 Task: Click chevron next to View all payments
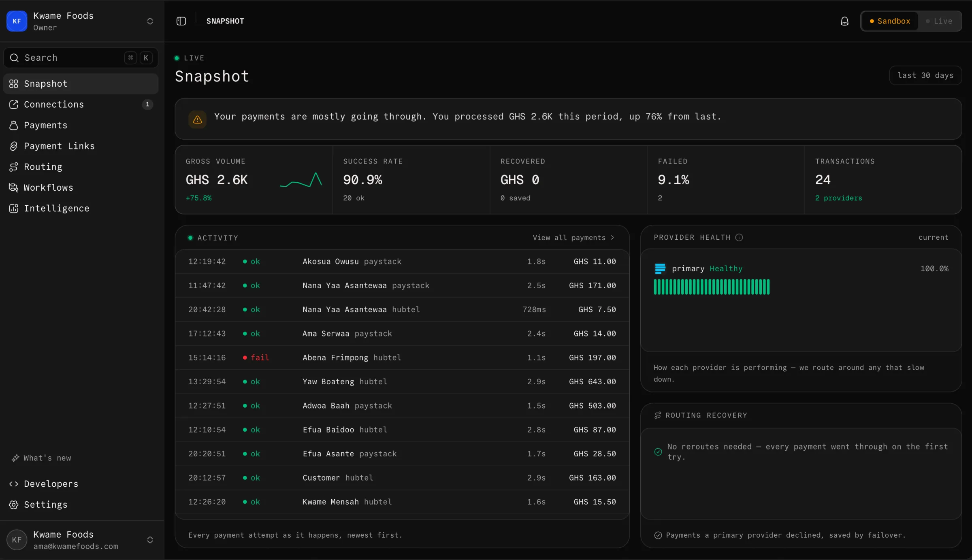click(x=612, y=238)
